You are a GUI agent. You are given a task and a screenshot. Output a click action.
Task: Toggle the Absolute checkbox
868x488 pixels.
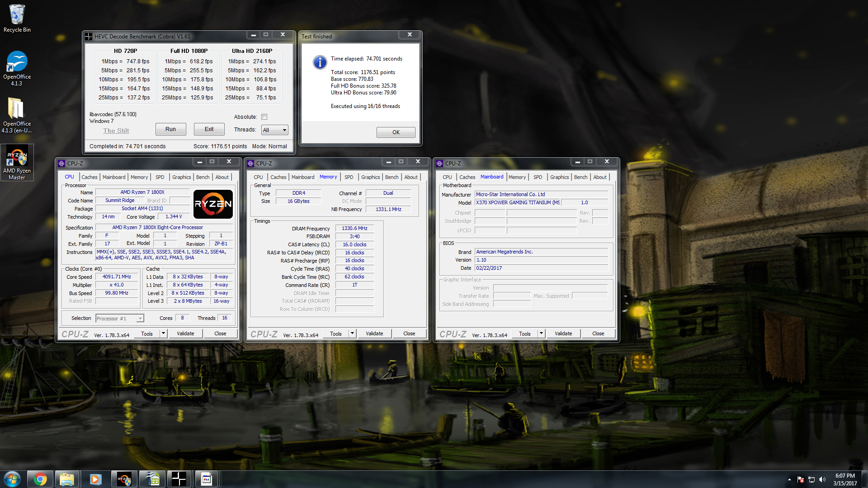pos(264,117)
